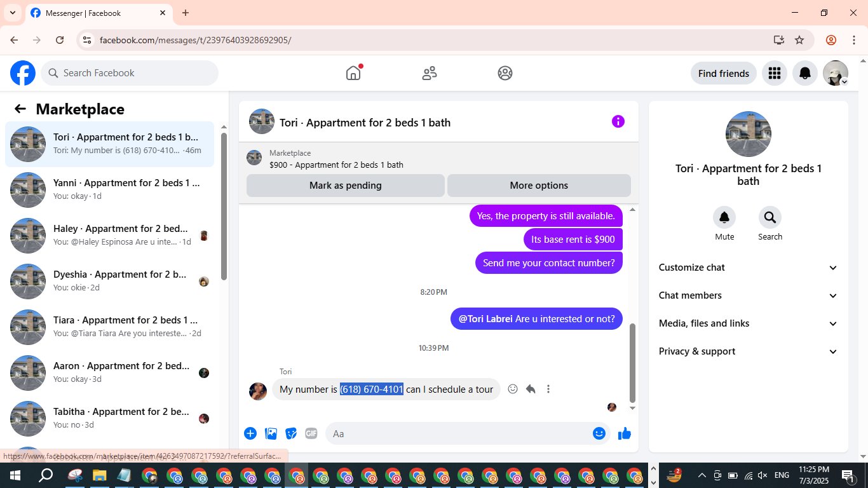Bookmark this page with star icon
Screen dimensions: 868x488
[799, 40]
